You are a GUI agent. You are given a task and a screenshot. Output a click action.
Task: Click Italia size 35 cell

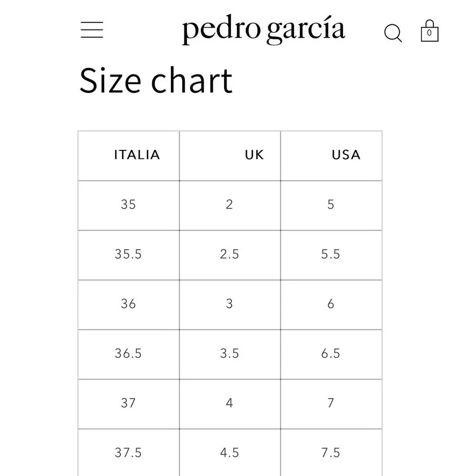click(x=129, y=204)
